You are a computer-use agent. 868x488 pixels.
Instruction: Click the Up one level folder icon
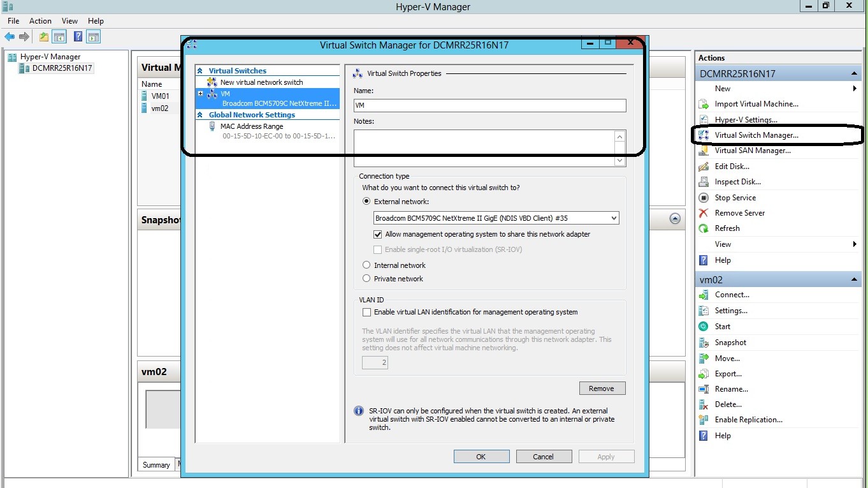click(43, 37)
